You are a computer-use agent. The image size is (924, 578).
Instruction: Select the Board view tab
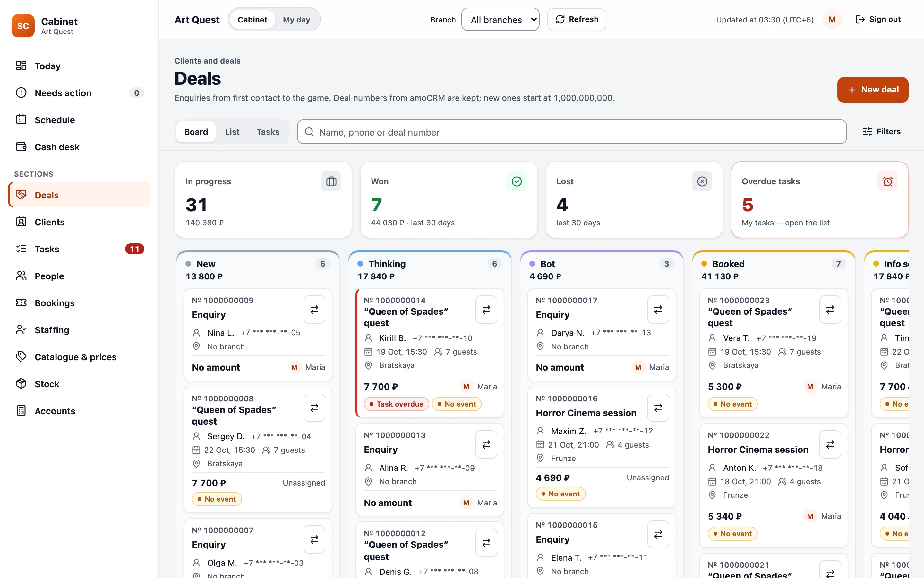[196, 132]
